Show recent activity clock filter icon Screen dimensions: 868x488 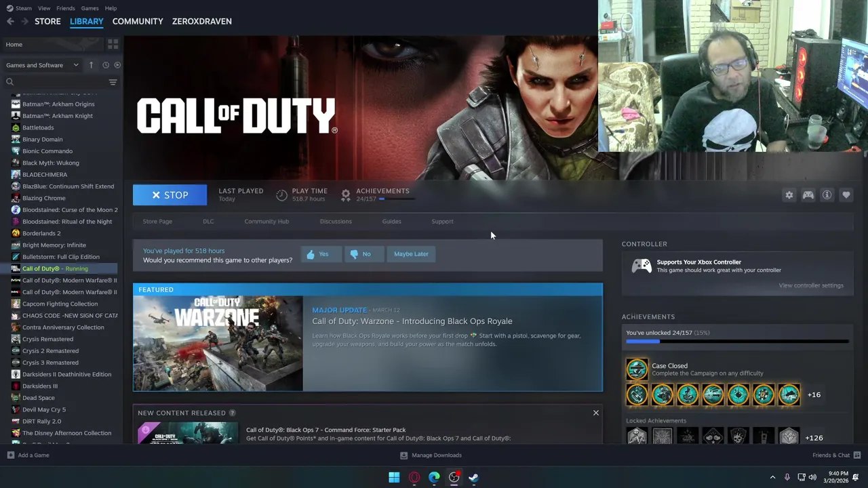106,65
